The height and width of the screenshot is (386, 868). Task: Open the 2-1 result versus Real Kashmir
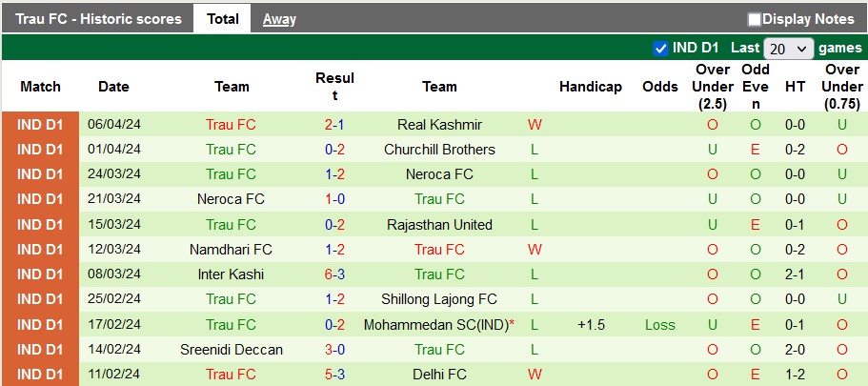tap(334, 125)
